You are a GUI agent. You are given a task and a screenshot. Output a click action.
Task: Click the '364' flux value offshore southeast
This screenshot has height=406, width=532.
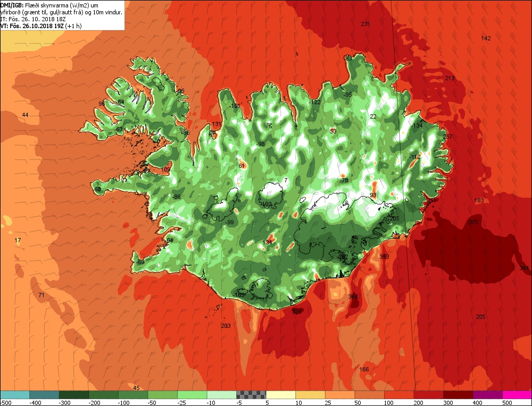[353, 297]
